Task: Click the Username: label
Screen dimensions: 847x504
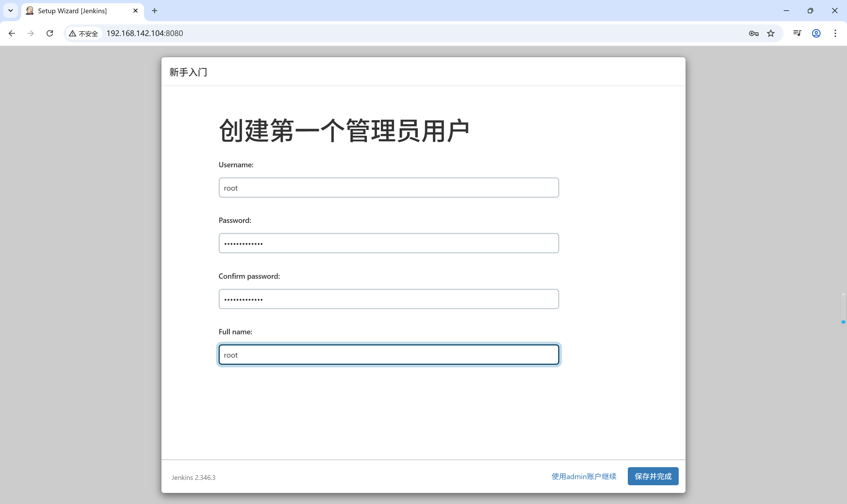Action: (x=236, y=165)
